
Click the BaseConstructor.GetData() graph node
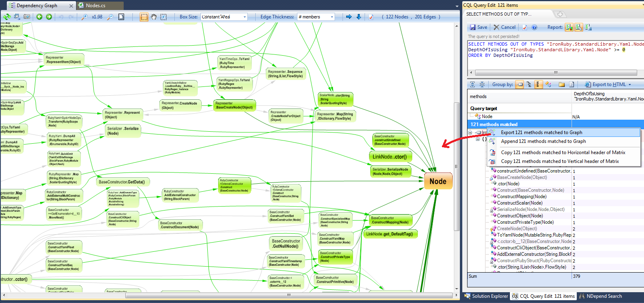pyautogui.click(x=122, y=182)
